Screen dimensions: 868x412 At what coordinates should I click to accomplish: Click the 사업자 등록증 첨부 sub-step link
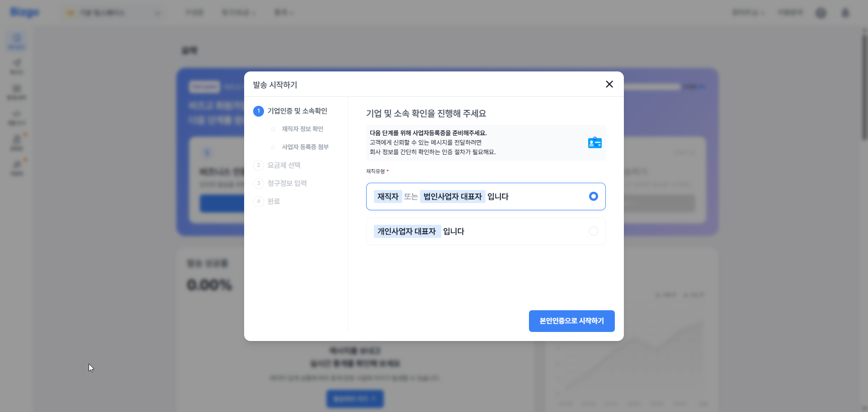click(x=305, y=147)
